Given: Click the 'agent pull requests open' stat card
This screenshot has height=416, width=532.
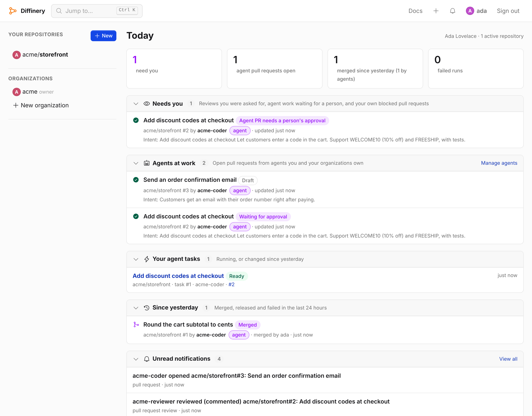Looking at the screenshot, I should coord(275,68).
